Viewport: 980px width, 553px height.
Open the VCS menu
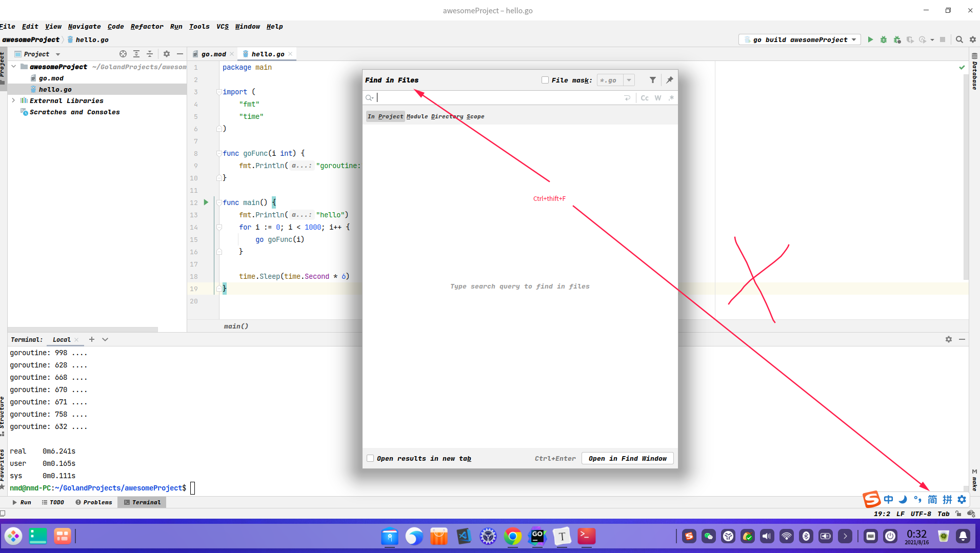[x=222, y=26]
